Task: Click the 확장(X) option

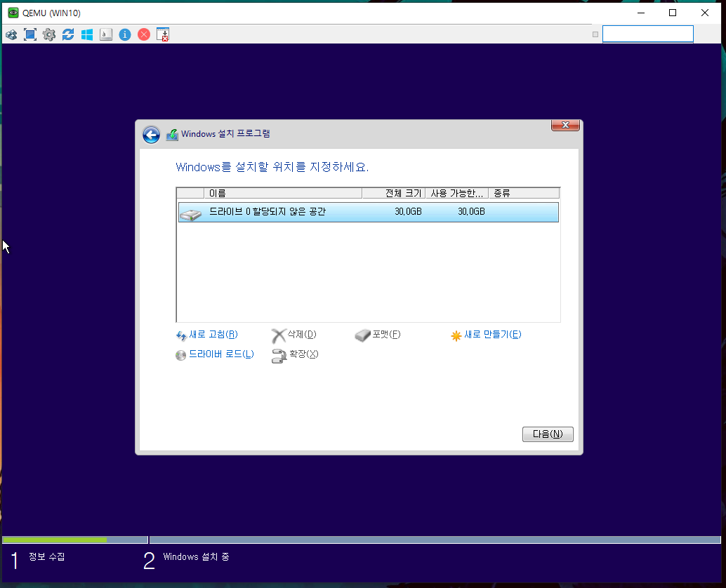Action: (x=304, y=354)
